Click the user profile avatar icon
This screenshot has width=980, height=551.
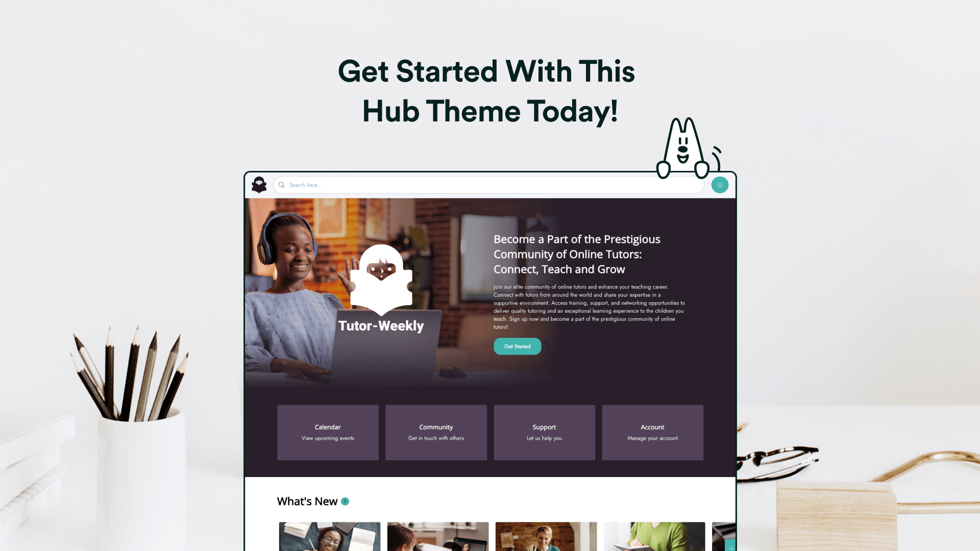(x=258, y=184)
